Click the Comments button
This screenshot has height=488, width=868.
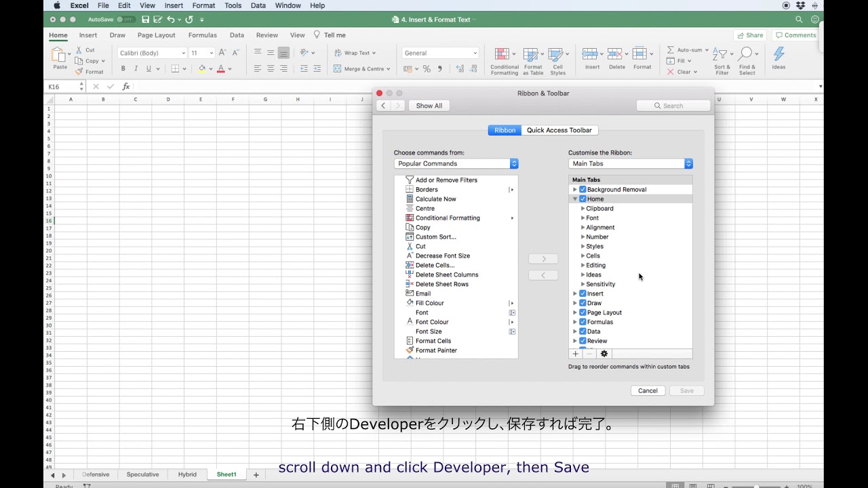tap(796, 35)
